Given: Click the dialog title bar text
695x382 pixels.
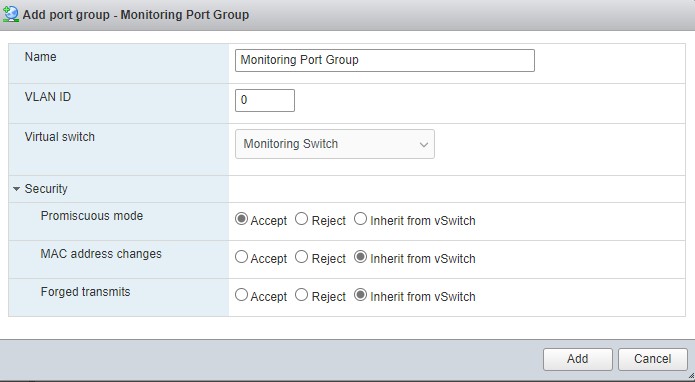Looking at the screenshot, I should [x=136, y=15].
